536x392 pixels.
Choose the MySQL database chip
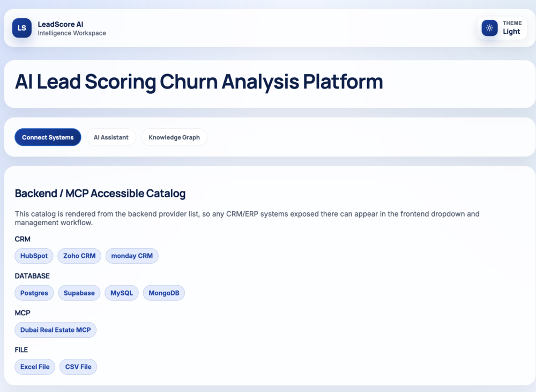[x=122, y=293]
